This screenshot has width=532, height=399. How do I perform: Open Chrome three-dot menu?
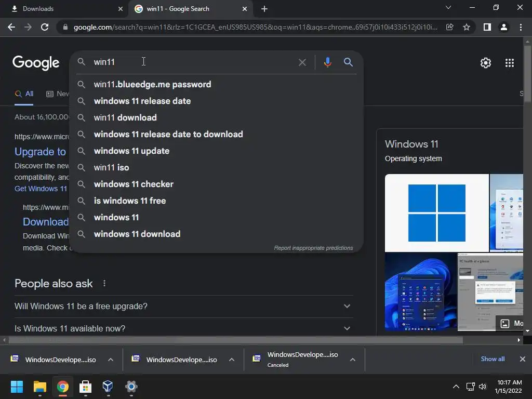[x=521, y=27]
